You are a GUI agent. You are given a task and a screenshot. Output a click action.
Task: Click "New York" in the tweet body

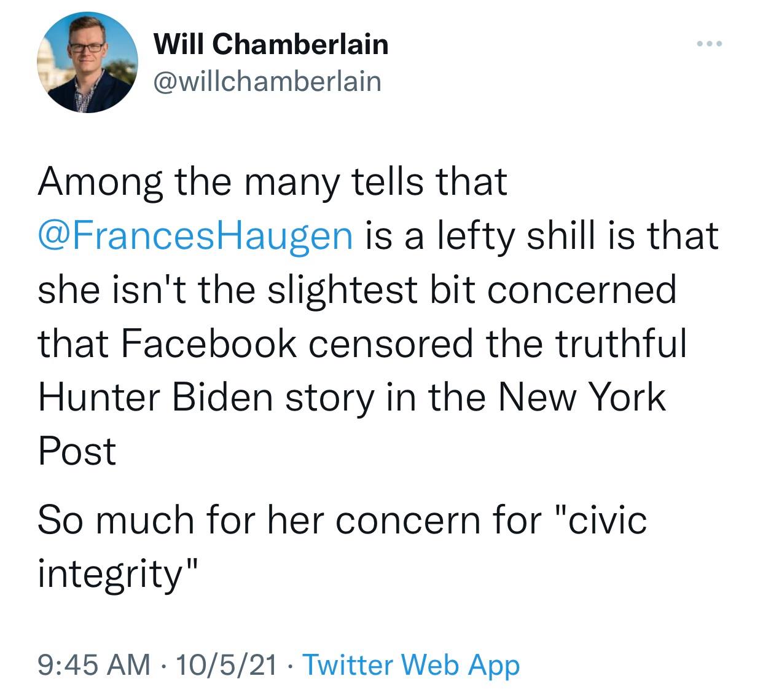(x=581, y=397)
